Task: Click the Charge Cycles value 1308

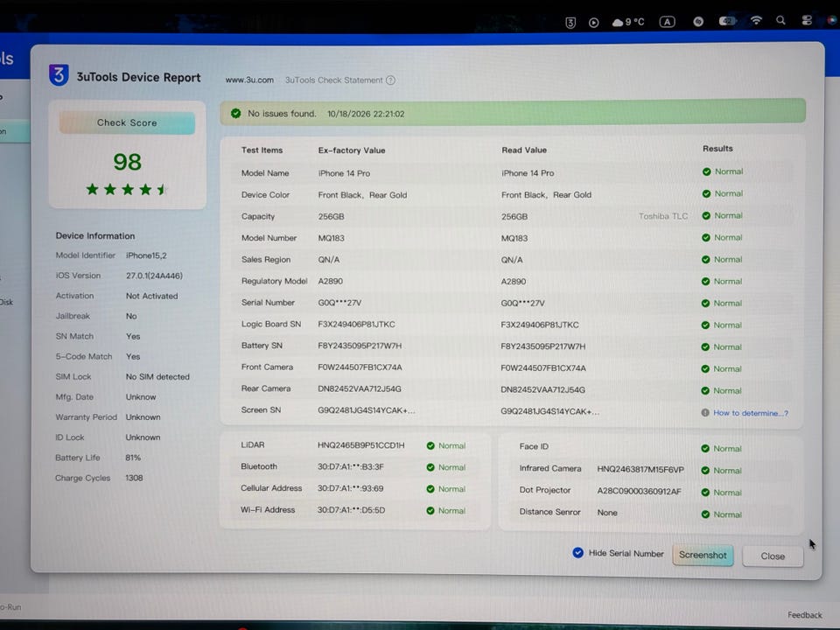Action: [134, 478]
